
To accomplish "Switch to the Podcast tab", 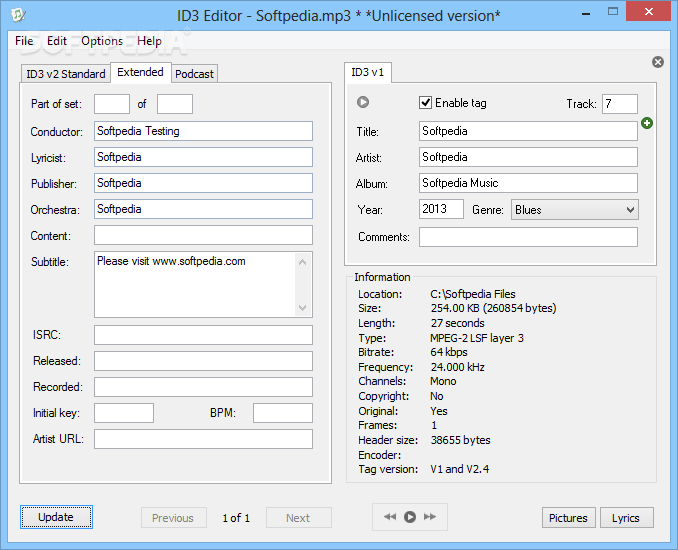I will coord(194,74).
